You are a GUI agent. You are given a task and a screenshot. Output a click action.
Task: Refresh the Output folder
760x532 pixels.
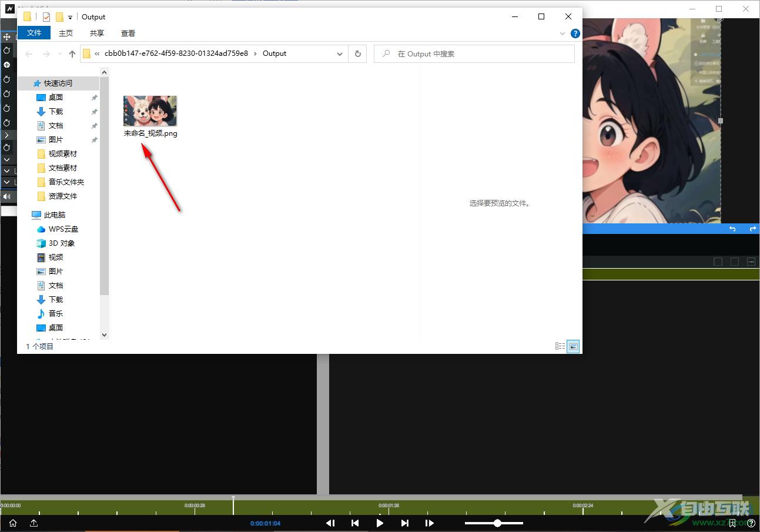pyautogui.click(x=357, y=53)
